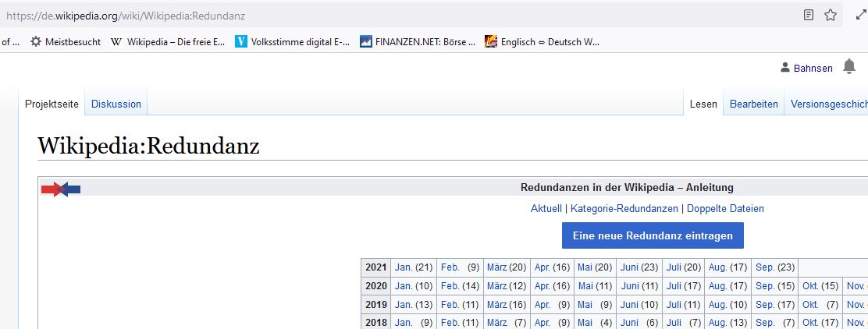
Task: Open Okt. 2019 redundancy list
Action: tap(810, 304)
